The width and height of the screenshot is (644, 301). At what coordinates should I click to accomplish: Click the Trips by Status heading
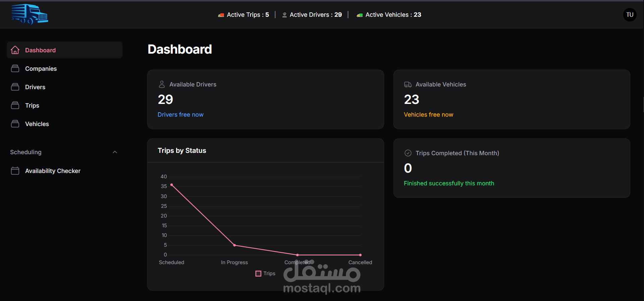182,150
